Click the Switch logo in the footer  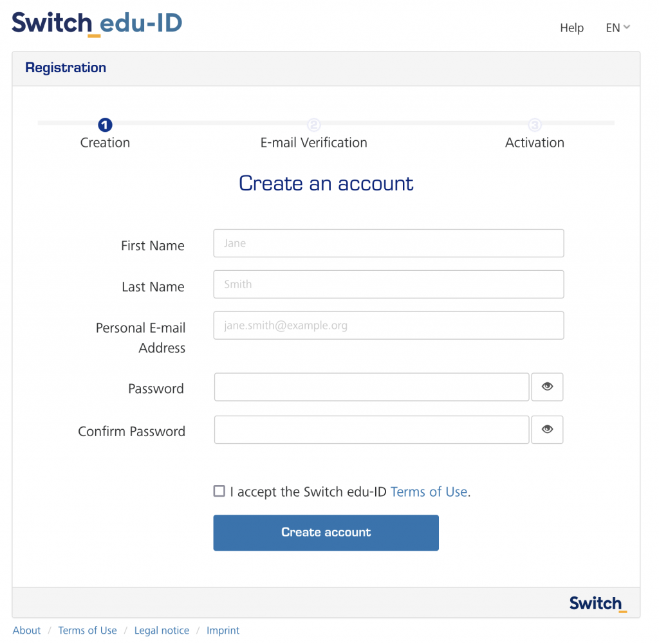coord(596,603)
